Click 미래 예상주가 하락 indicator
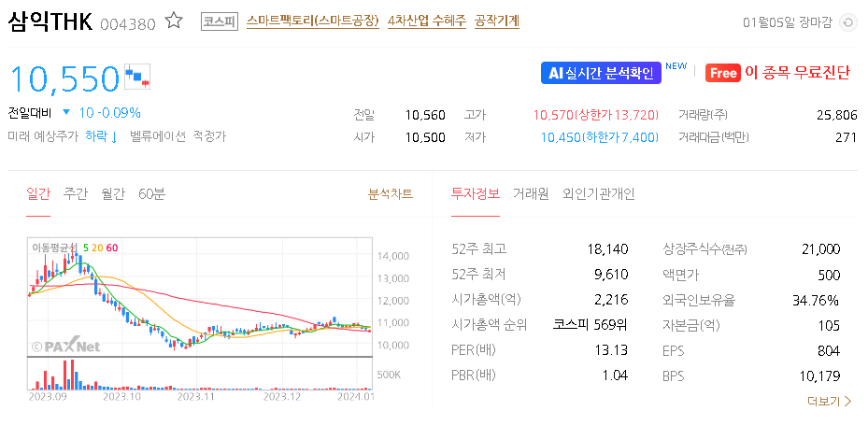This screenshot has height=425, width=868. (63, 136)
